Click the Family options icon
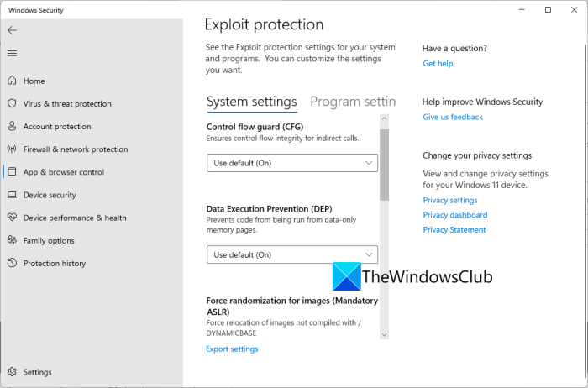This screenshot has height=388, width=588. pos(12,240)
